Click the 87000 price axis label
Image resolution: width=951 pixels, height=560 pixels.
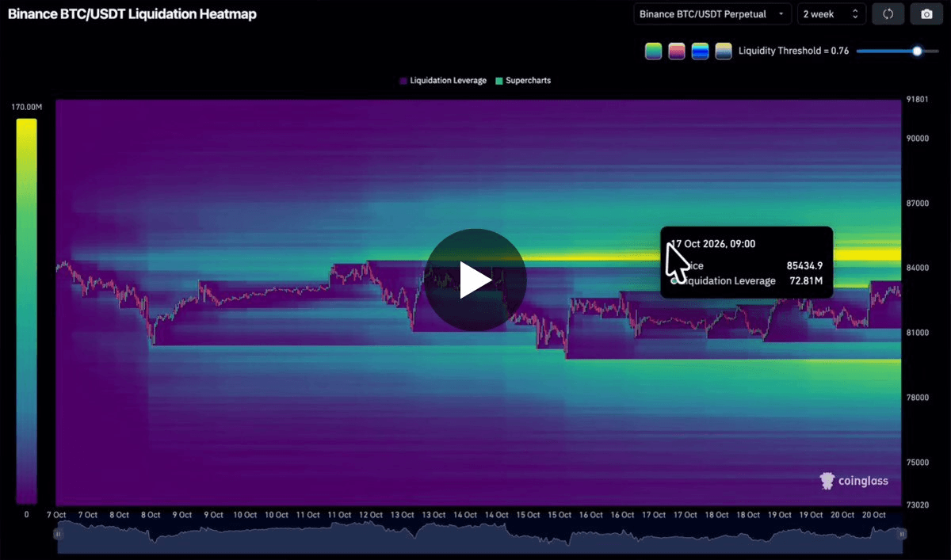918,204
